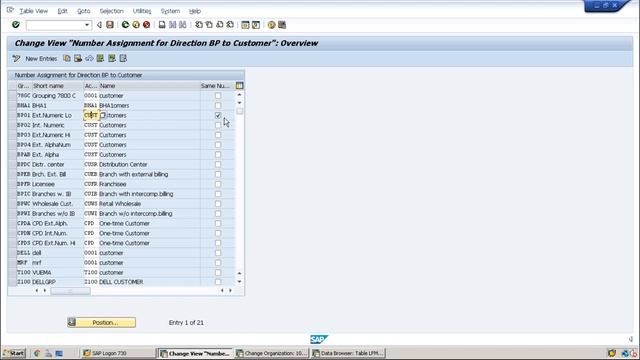Open the Edit menu
This screenshot has height=360, width=640.
pyautogui.click(x=62, y=11)
